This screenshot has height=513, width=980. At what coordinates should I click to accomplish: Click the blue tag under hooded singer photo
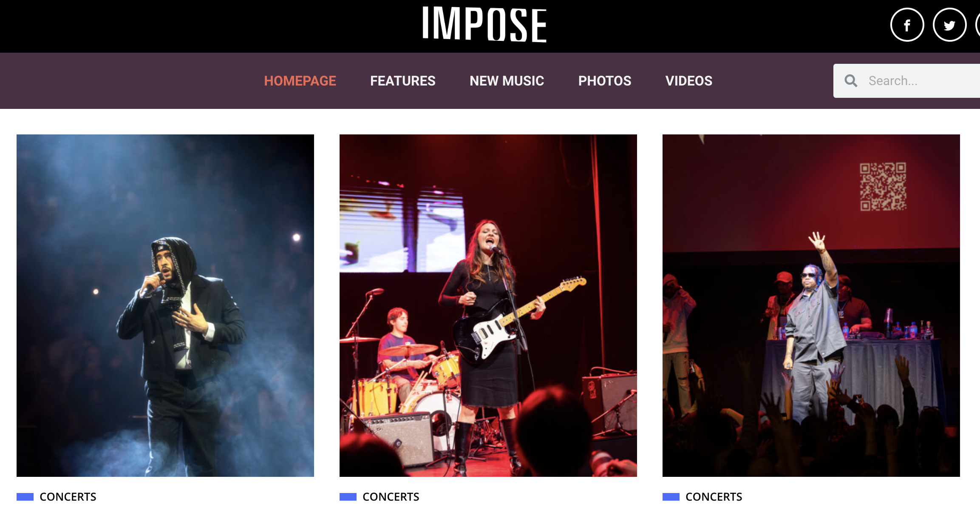pyautogui.click(x=25, y=497)
